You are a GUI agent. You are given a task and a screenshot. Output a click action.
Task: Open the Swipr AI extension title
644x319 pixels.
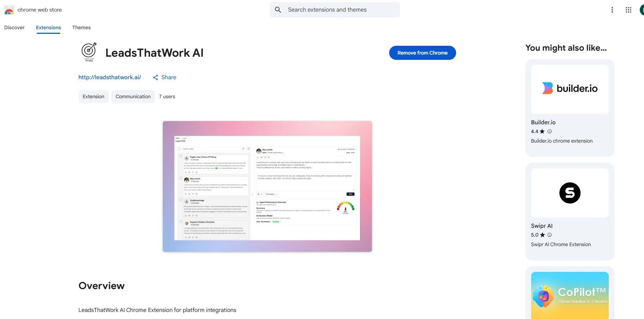coord(542,226)
